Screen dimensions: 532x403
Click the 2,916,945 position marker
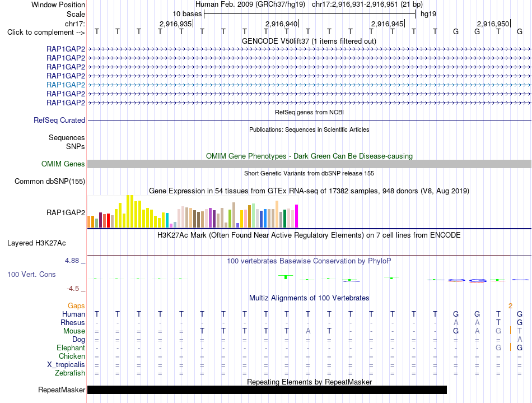click(388, 24)
